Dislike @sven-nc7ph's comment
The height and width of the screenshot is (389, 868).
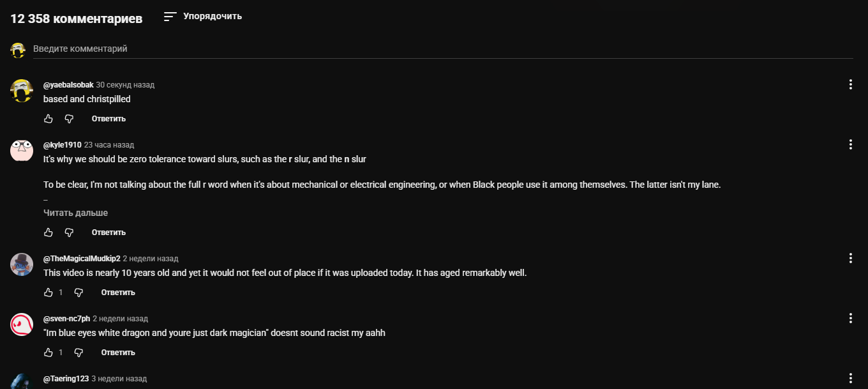pos(79,353)
